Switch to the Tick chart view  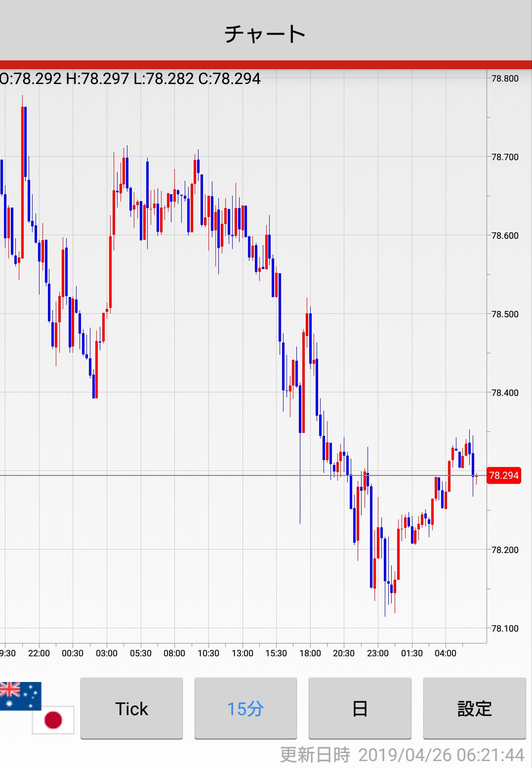[131, 708]
